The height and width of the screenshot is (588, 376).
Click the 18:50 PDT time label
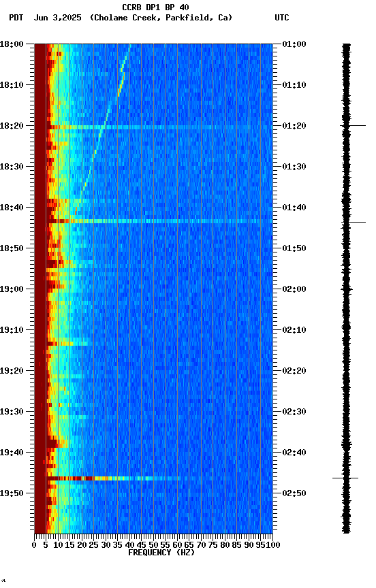point(12,248)
